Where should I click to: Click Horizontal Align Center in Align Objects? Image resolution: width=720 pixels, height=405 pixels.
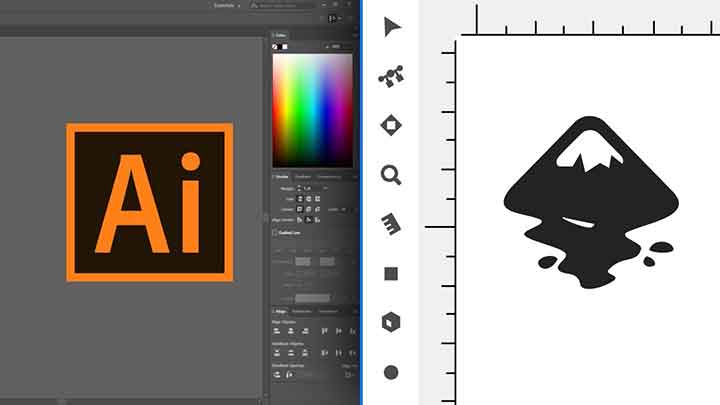pos(291,331)
